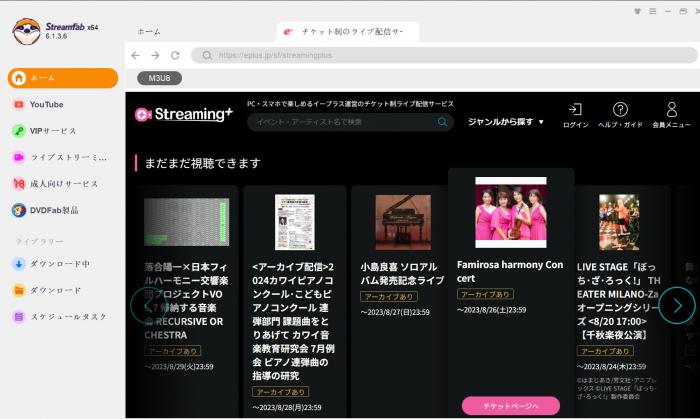Show previous carousel items arrow
The width and height of the screenshot is (700, 419).
(x=148, y=305)
